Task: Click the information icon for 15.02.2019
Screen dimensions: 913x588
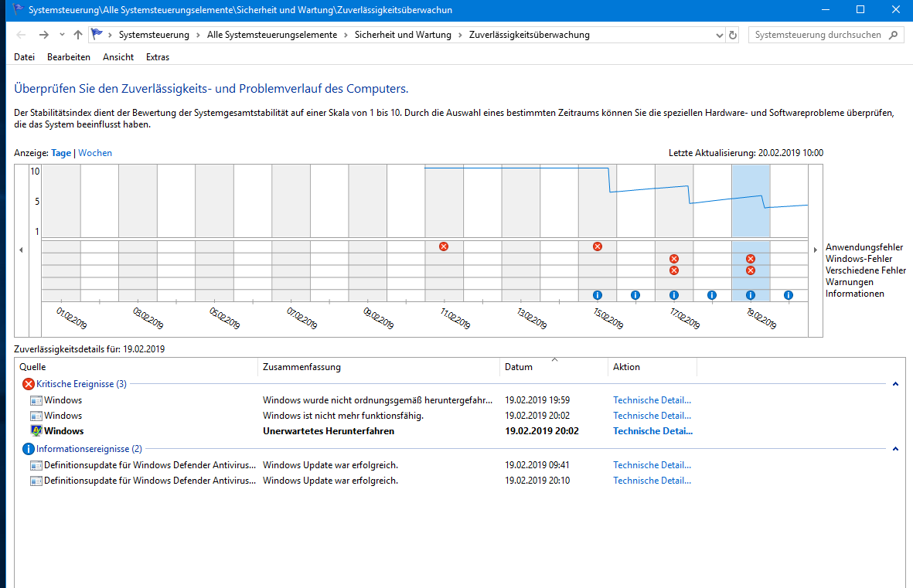Action: click(598, 295)
